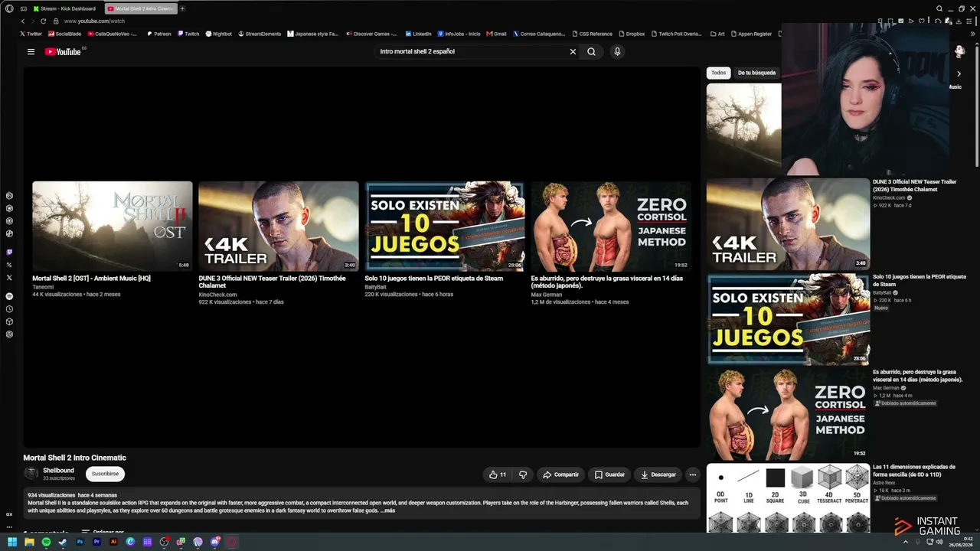Open Premiere Pro from the taskbar
Viewport: 980px width, 551px height.
[x=96, y=542]
